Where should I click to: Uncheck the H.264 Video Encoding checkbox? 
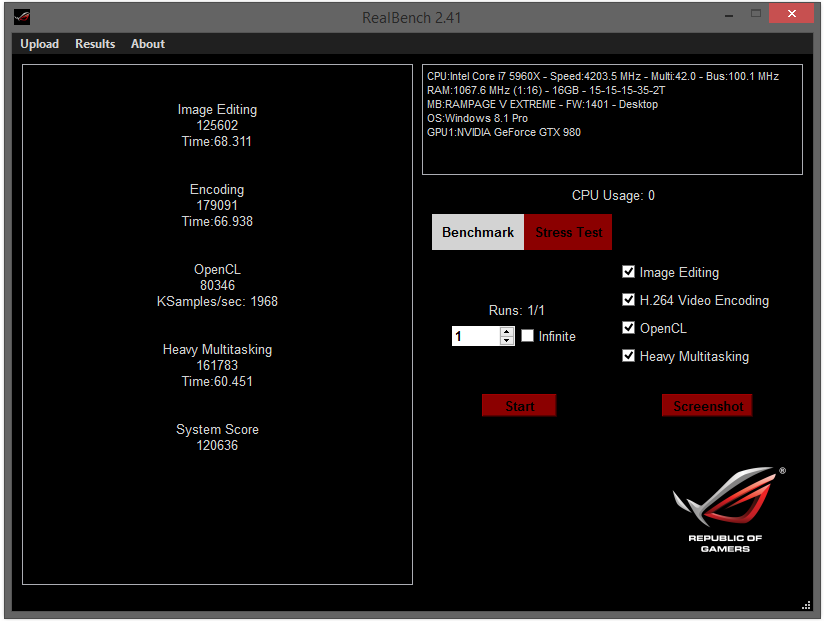(629, 299)
